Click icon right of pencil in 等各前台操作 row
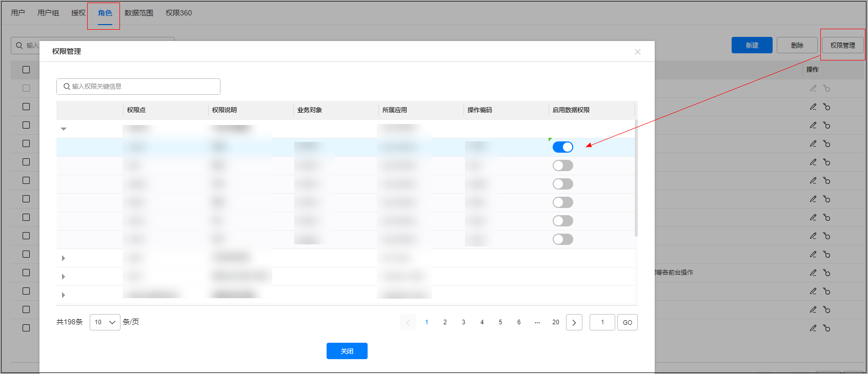The width and height of the screenshot is (868, 374). click(826, 273)
